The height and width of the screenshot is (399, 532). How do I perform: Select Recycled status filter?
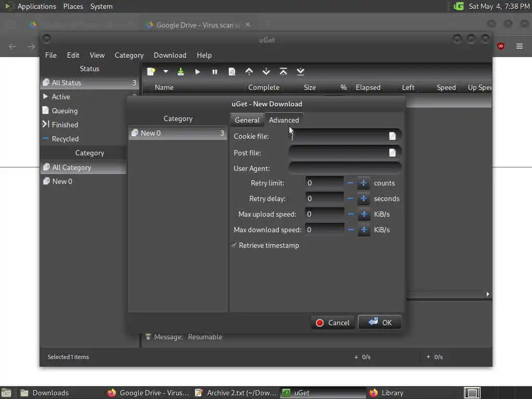pos(89,139)
